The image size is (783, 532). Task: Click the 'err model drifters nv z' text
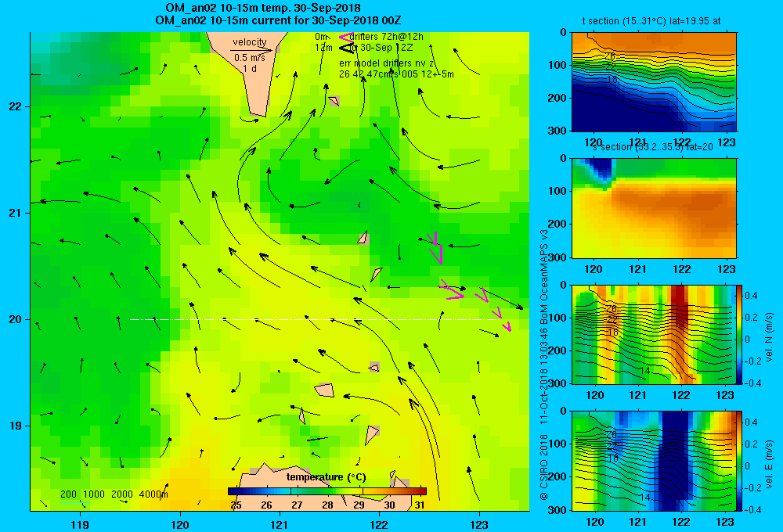tap(387, 63)
